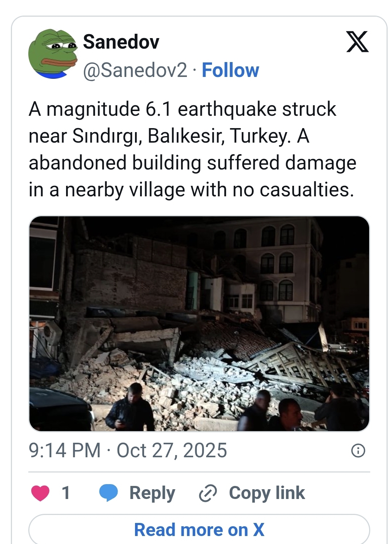Click the X logo in the tweet corner
This screenshot has height=544, width=392.
[357, 42]
